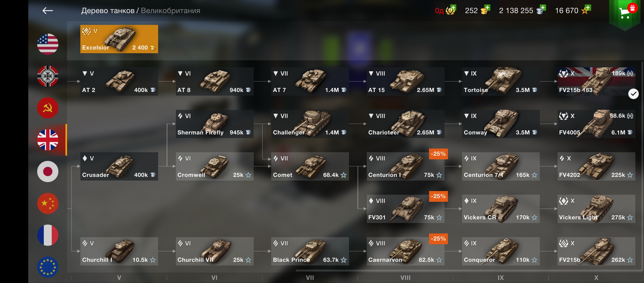Select the USA flag nation icon
This screenshot has height=283, width=644.
48,44
